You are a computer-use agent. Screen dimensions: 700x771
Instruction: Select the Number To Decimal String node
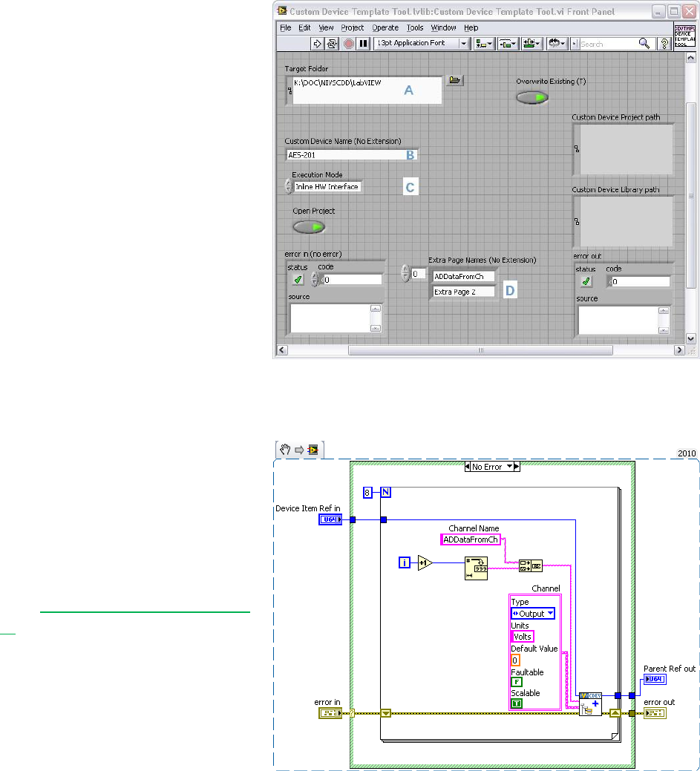(x=476, y=568)
